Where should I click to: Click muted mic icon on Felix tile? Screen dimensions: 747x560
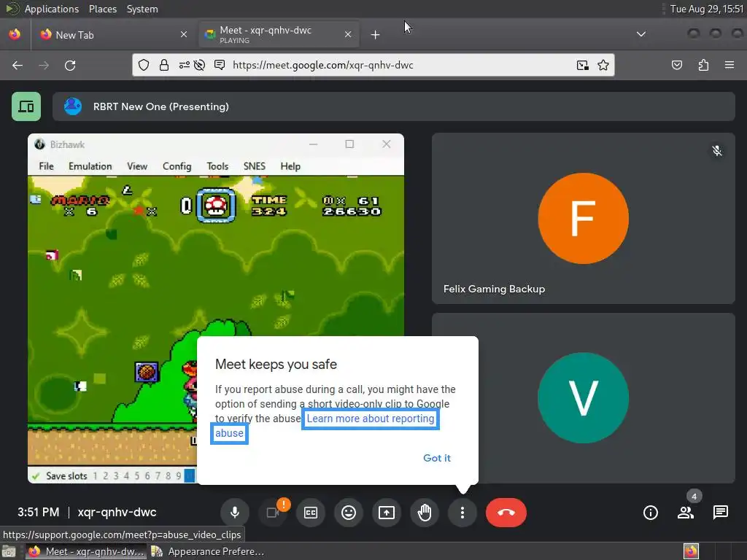(717, 151)
